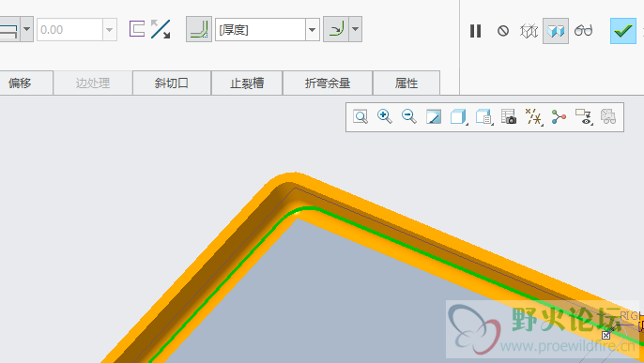This screenshot has height=363, width=644.
Task: Click the green checkmark accept button
Action: [x=623, y=31]
